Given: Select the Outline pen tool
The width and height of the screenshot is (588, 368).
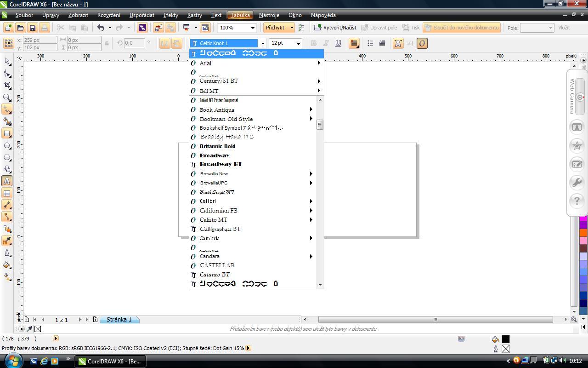Looking at the screenshot, I should (x=7, y=253).
